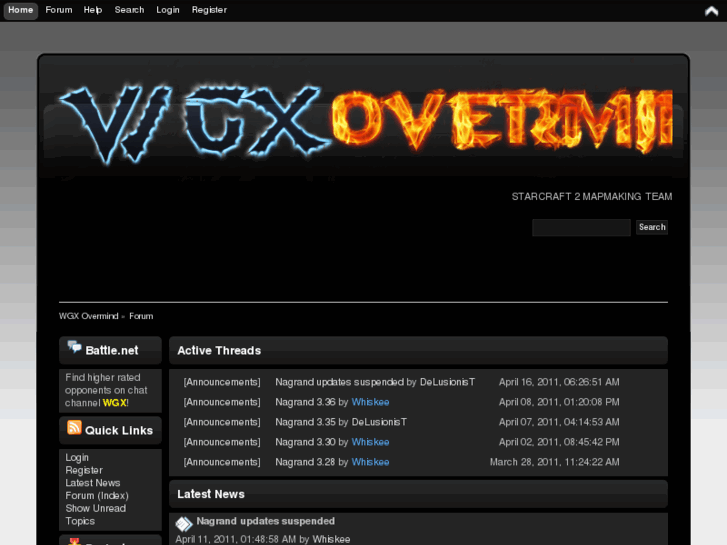Open the Nagrand 3.36 thread

[305, 402]
